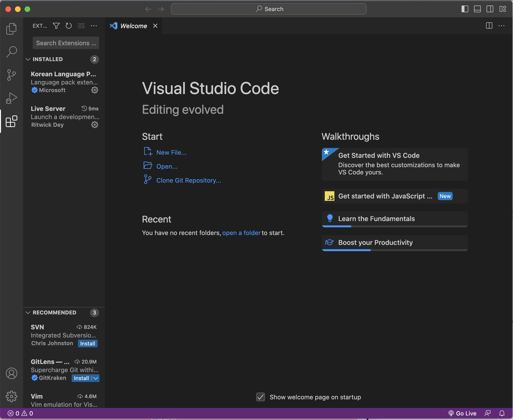The height and width of the screenshot is (420, 513).
Task: Toggle the primary side bar layout icon
Action: tap(465, 9)
